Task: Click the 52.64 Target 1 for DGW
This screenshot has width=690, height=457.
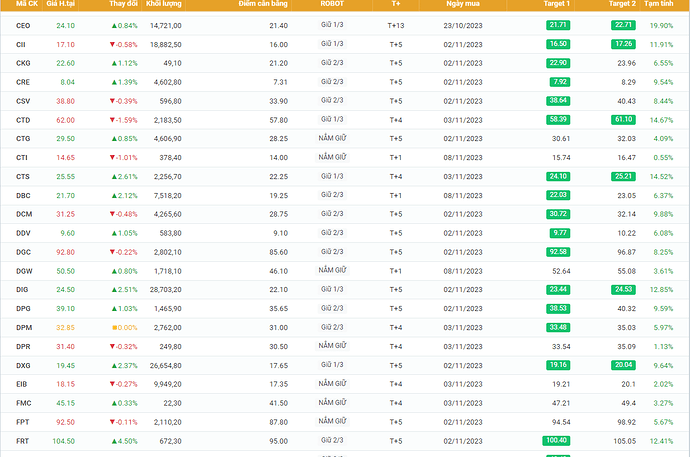Action: tap(561, 271)
